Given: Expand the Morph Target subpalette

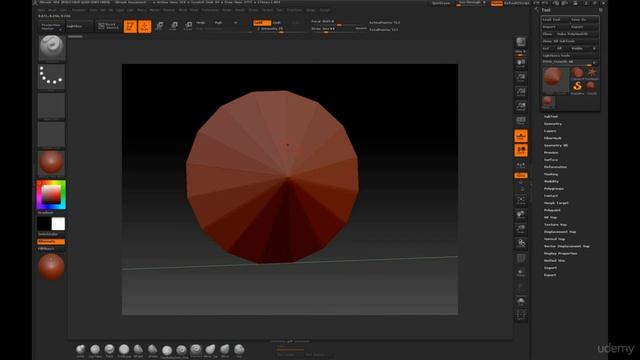Looking at the screenshot, I should point(556,203).
